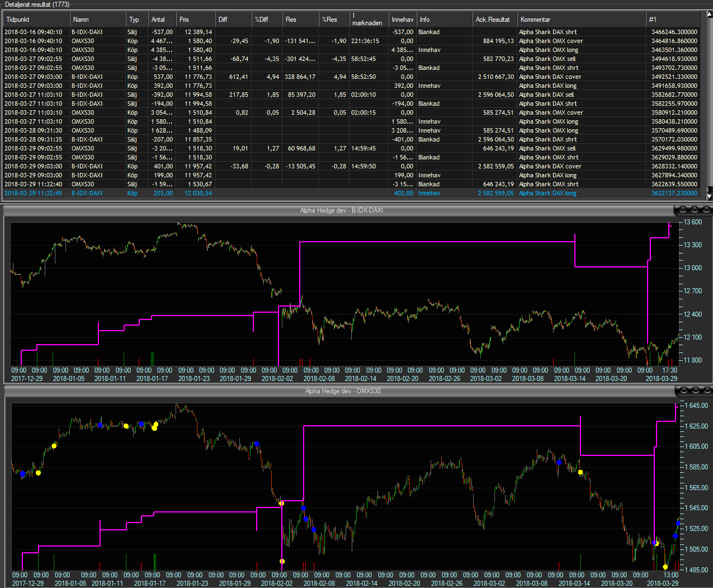Viewport: 713px width, 588px height.
Task: Sort by the Tidpunkt column header
Action: (36, 20)
